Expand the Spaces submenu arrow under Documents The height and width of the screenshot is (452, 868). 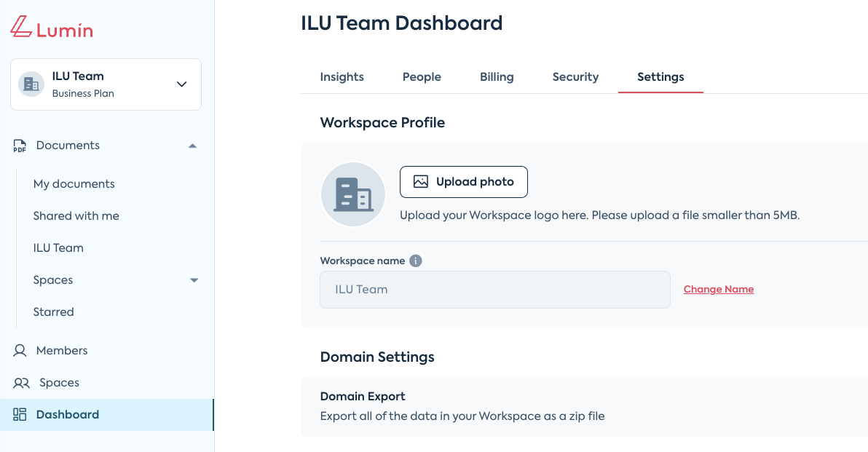point(194,280)
